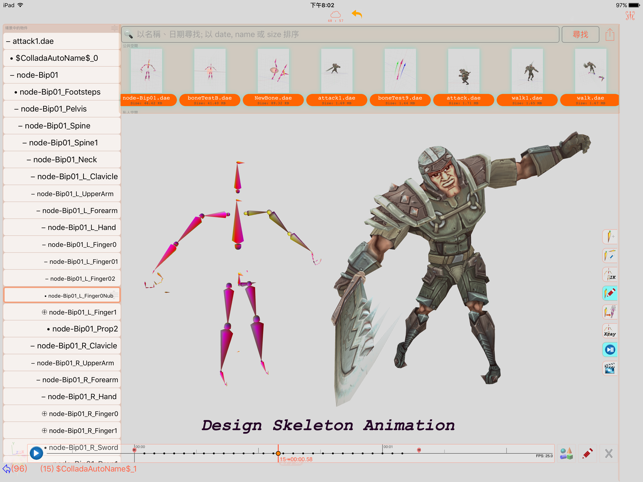The height and width of the screenshot is (482, 643).
Task: Click the orange timeline playhead marker
Action: (278, 453)
